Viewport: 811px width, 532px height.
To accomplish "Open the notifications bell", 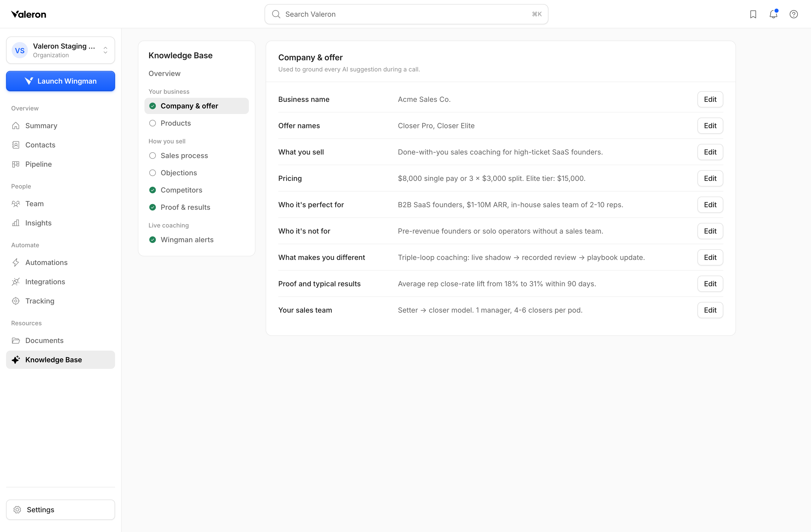I will (x=773, y=14).
